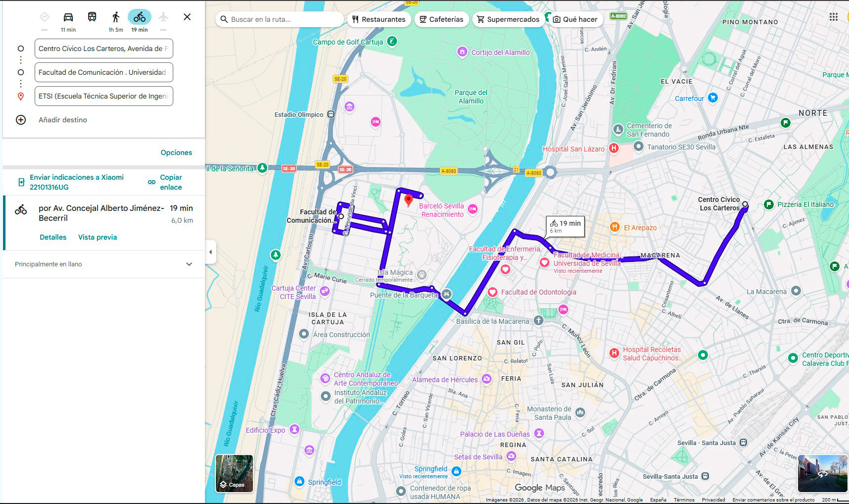Click Tanatorio SE30 Sevilla marker
849x504 pixels.
(639, 147)
